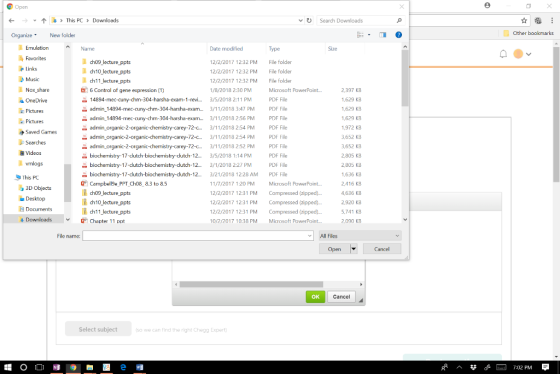Open Task View on the taskbar

(x=39, y=367)
